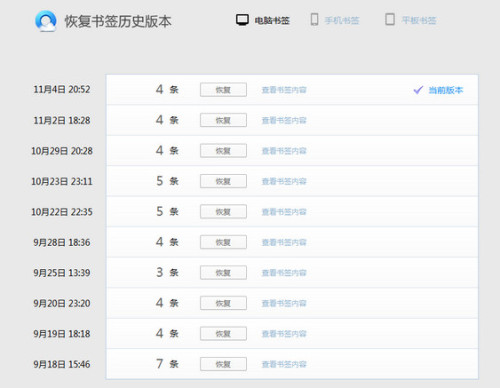The width and height of the screenshot is (500, 388).
Task: View bookmark contents for 9月18日 15:46
Action: click(x=284, y=364)
